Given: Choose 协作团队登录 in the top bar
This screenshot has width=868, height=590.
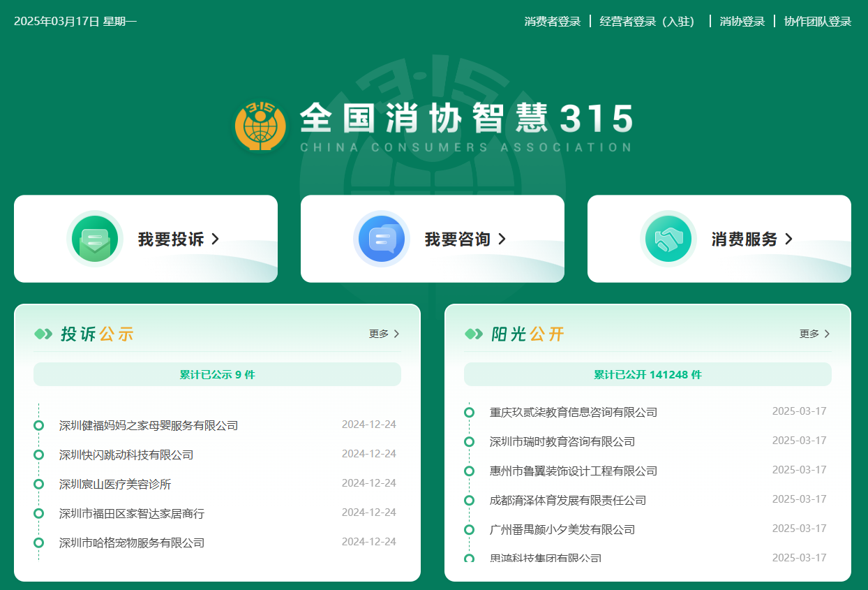Looking at the screenshot, I should tap(818, 22).
